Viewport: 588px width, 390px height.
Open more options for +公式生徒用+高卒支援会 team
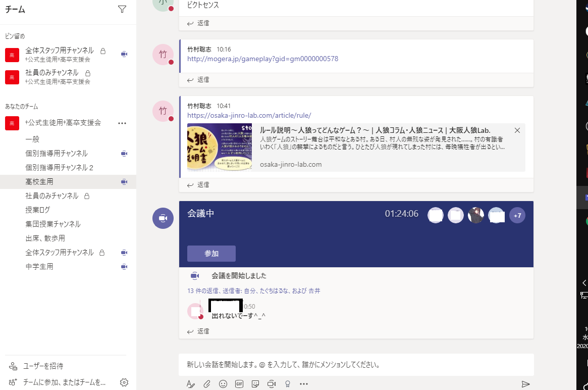coord(122,123)
